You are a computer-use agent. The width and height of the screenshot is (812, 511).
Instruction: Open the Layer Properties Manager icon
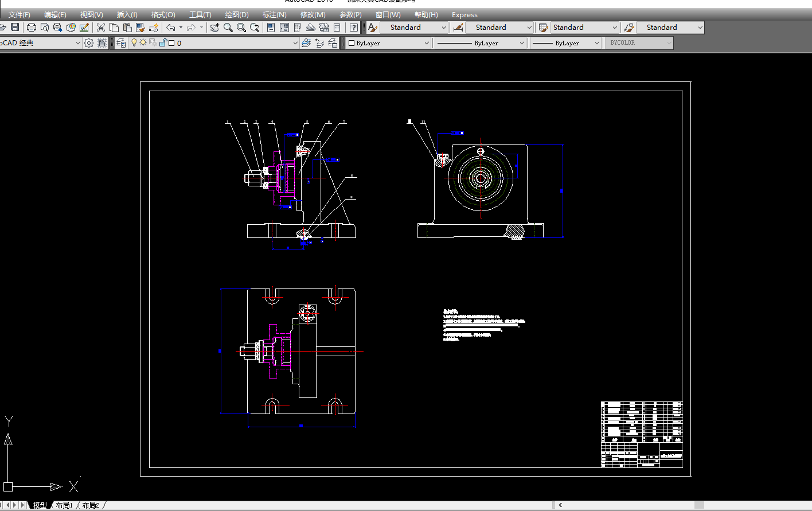coord(121,43)
